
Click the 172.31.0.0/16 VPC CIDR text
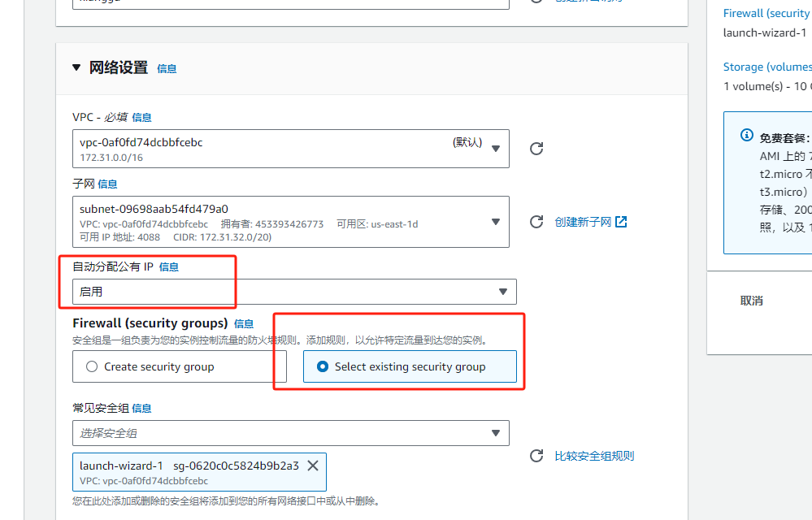click(111, 158)
